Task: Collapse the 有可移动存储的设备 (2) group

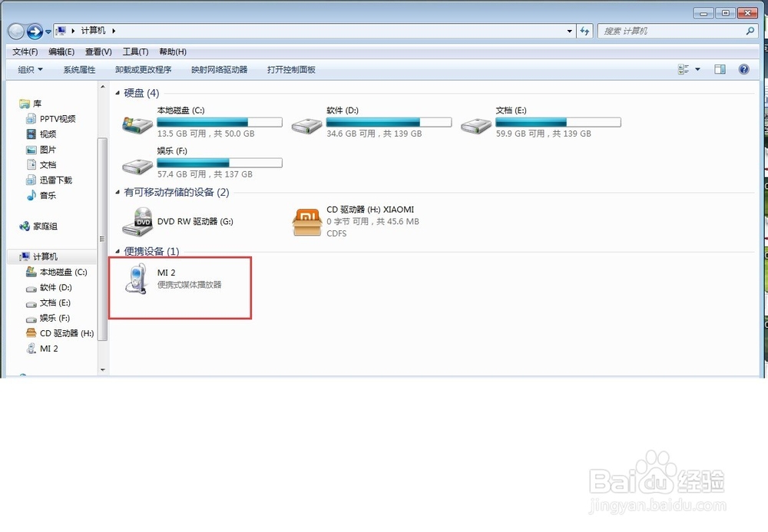Action: (118, 193)
